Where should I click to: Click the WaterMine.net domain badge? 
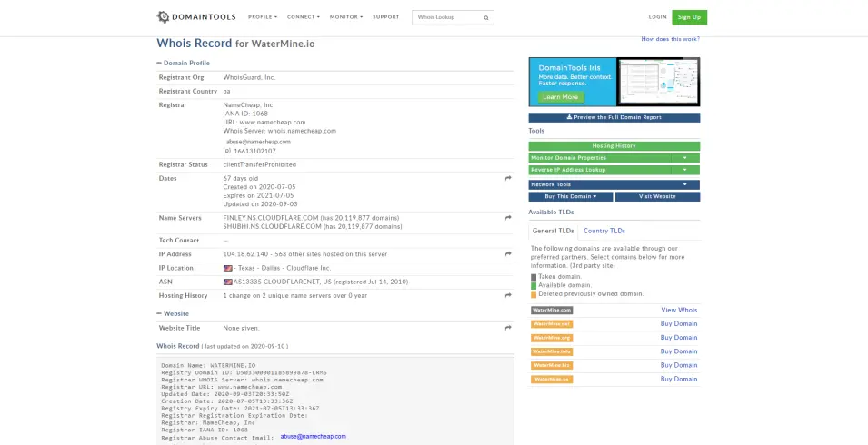(552, 324)
